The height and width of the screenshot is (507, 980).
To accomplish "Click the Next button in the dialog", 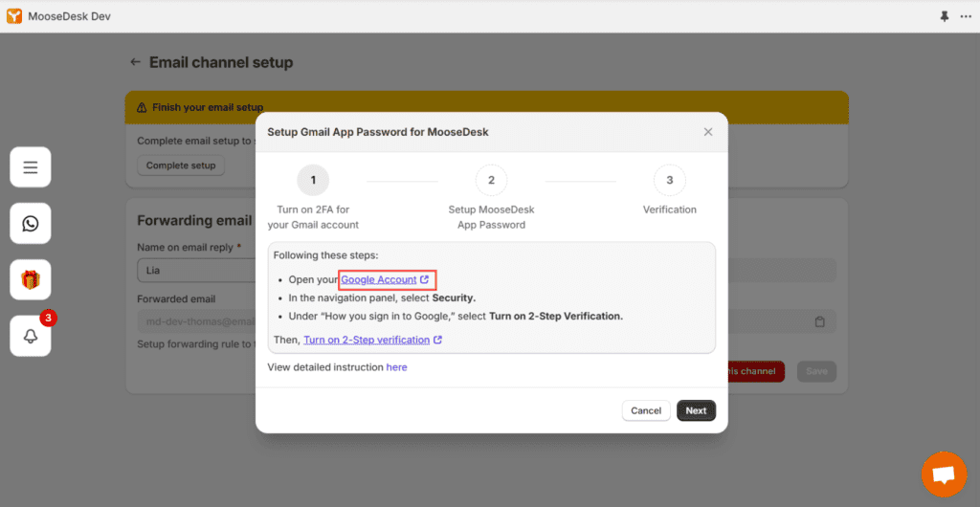I will 697,410.
